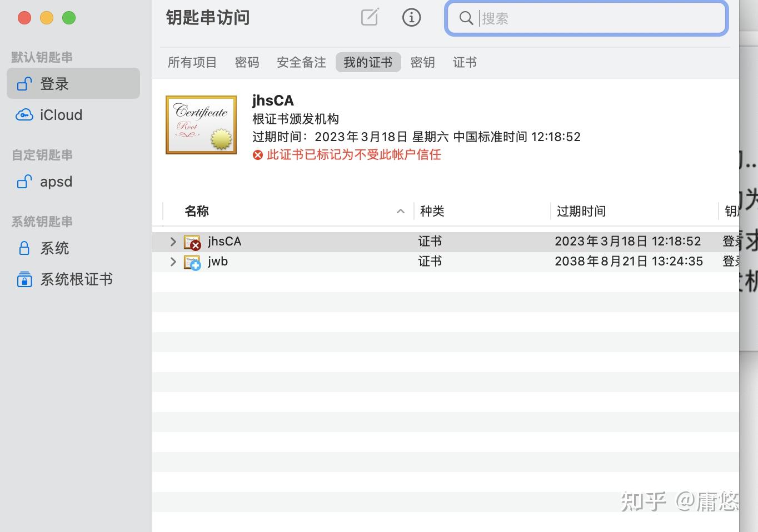Click the new note toolbar icon
The height and width of the screenshot is (532, 758).
(x=368, y=17)
